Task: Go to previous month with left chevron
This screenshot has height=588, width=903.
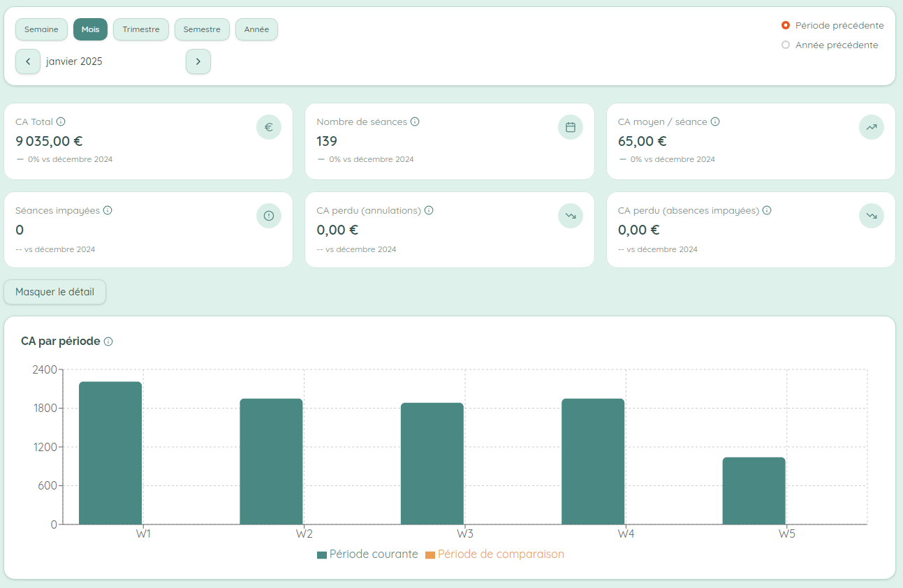Action: click(x=28, y=61)
